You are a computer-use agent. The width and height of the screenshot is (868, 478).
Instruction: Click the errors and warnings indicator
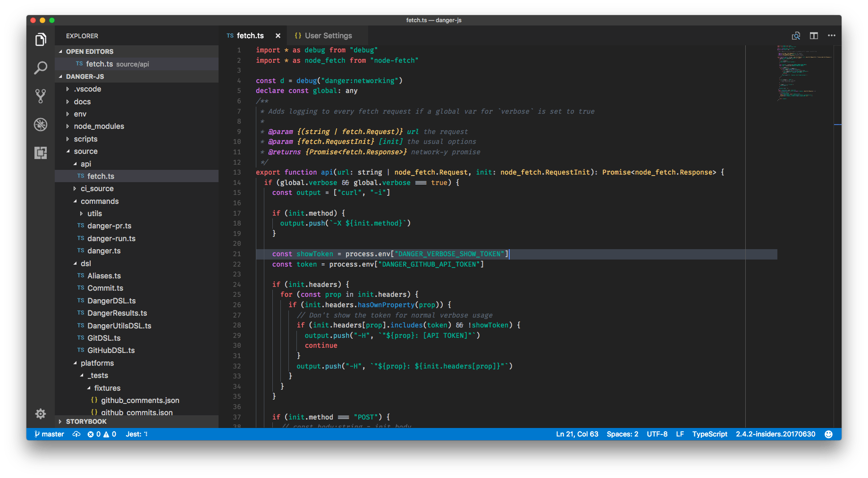click(x=101, y=434)
